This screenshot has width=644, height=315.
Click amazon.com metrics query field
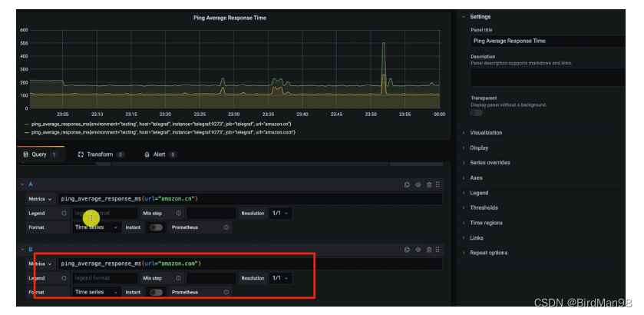250,264
